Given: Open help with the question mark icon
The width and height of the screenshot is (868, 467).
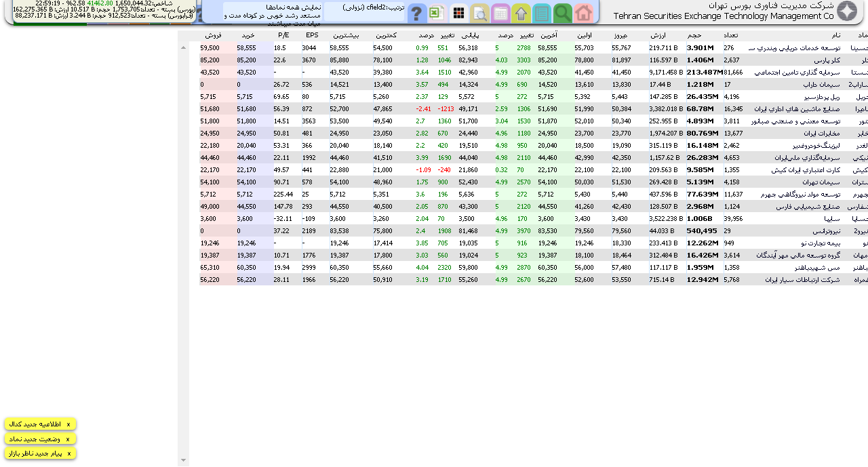Looking at the screenshot, I should tap(417, 13).
